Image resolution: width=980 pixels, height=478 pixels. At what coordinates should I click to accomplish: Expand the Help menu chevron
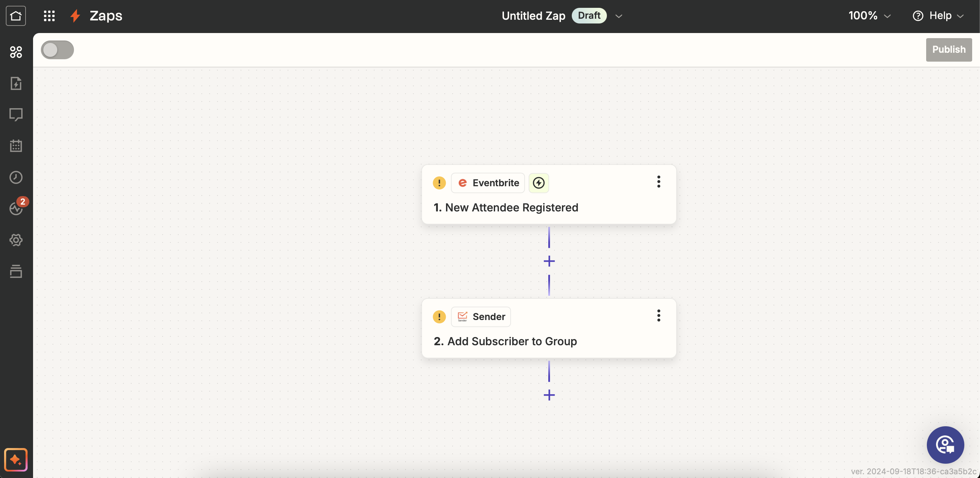[x=960, y=16]
